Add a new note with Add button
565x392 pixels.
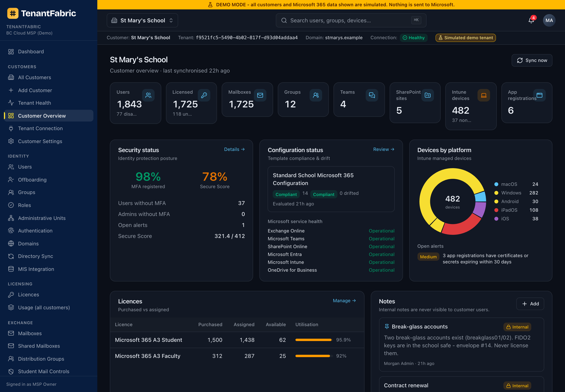[530, 304]
